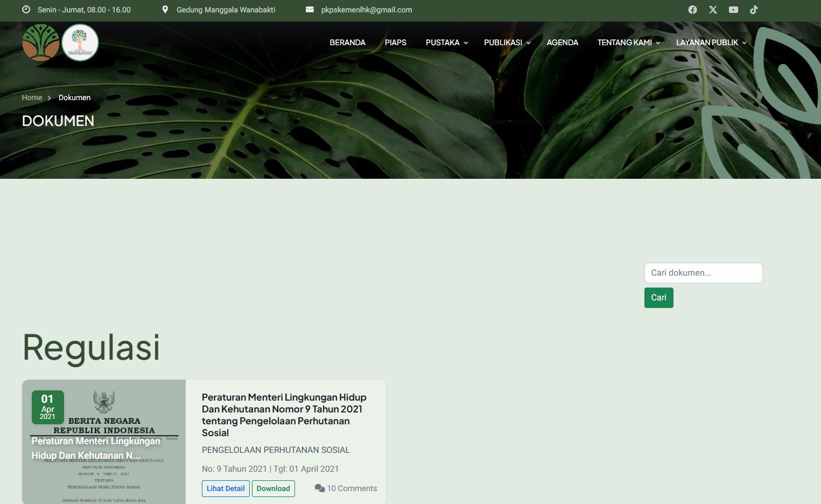Open the YouTube channel icon
The width and height of the screenshot is (821, 504).
coord(733,10)
